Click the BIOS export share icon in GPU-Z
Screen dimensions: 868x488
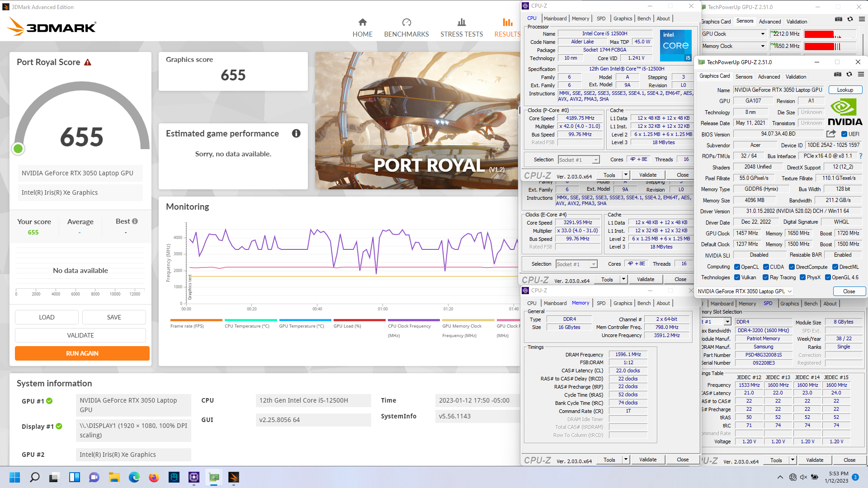click(x=831, y=134)
